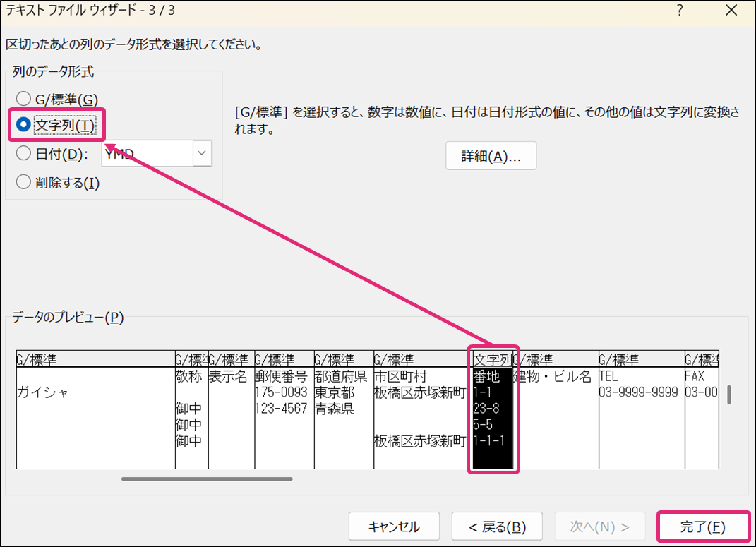Viewport: 756px width, 547px height.
Task: Pick the 削除する column option
Action: 23,182
